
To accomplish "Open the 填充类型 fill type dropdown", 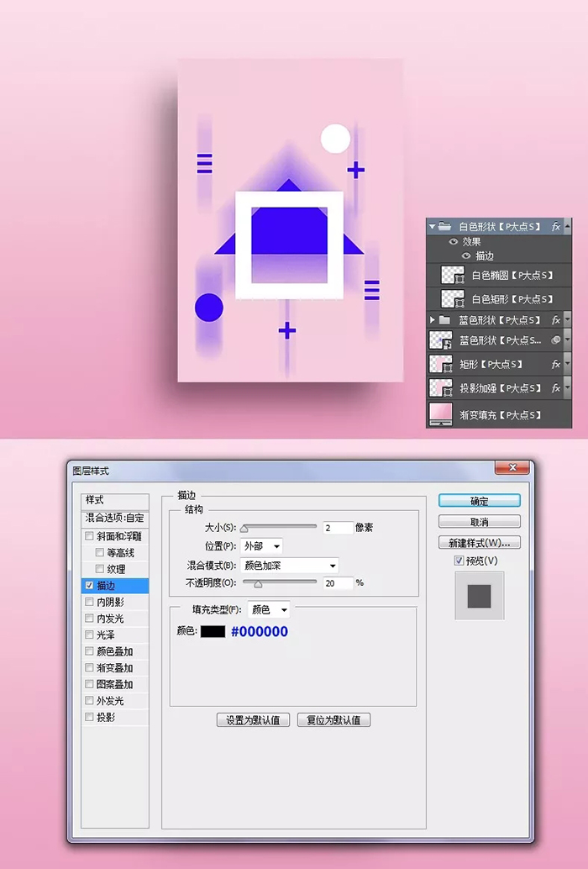I will coord(269,609).
